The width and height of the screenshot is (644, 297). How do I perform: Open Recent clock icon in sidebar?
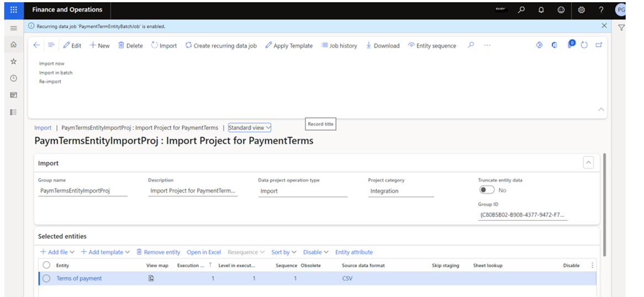[14, 79]
